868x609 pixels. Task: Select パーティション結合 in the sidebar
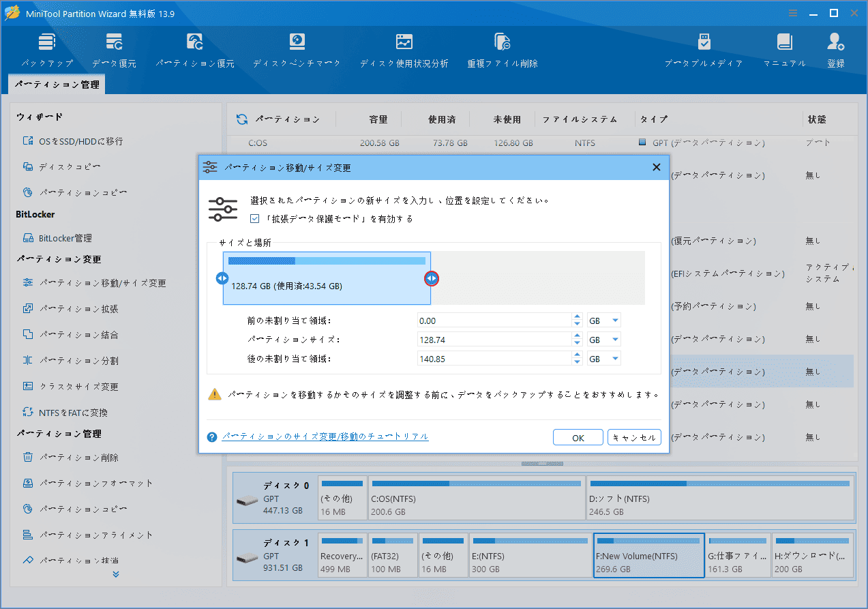(70, 335)
